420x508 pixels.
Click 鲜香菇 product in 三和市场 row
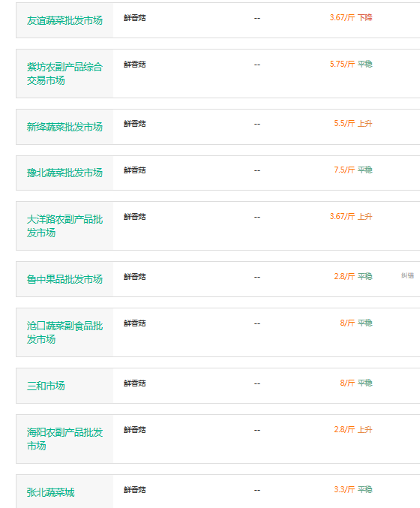pos(135,383)
